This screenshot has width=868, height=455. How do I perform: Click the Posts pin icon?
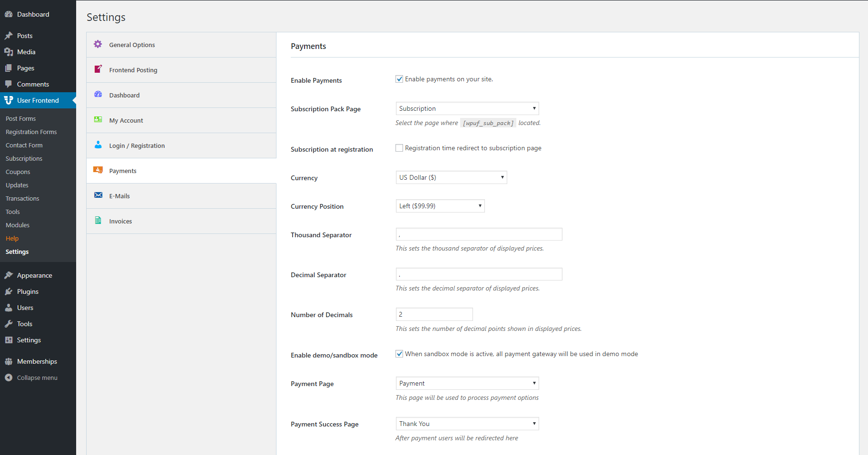coord(9,36)
